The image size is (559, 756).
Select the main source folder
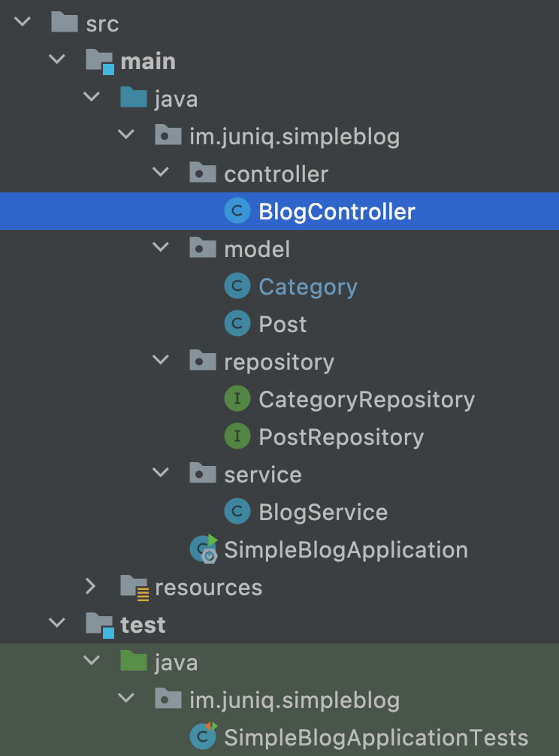[148, 62]
